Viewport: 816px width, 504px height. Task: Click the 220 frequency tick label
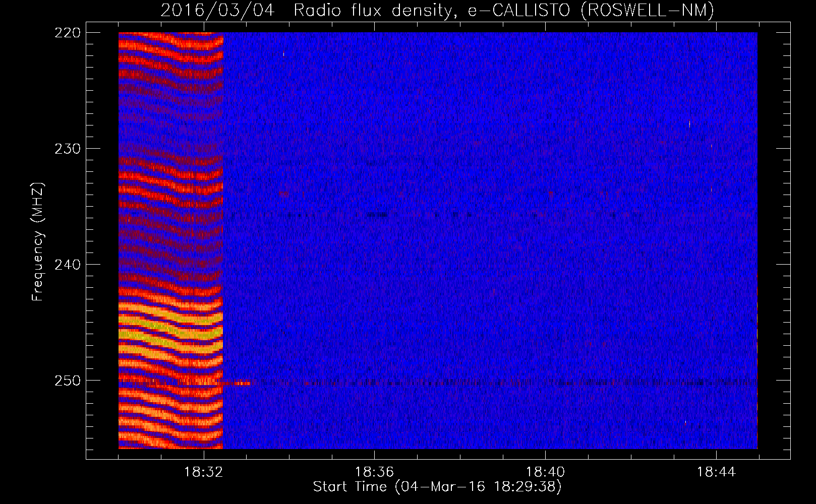point(67,33)
